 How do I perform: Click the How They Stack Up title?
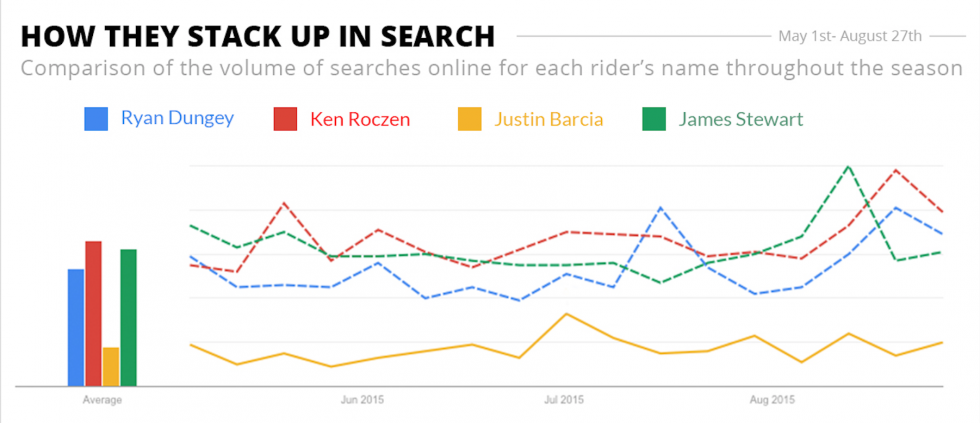click(x=257, y=36)
